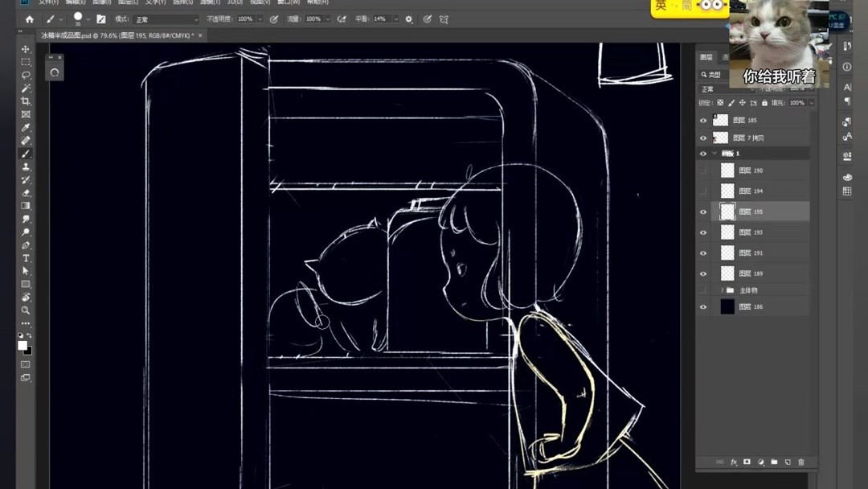Open symmetry paint butterfly options
The height and width of the screenshot is (489, 868).
(x=444, y=19)
